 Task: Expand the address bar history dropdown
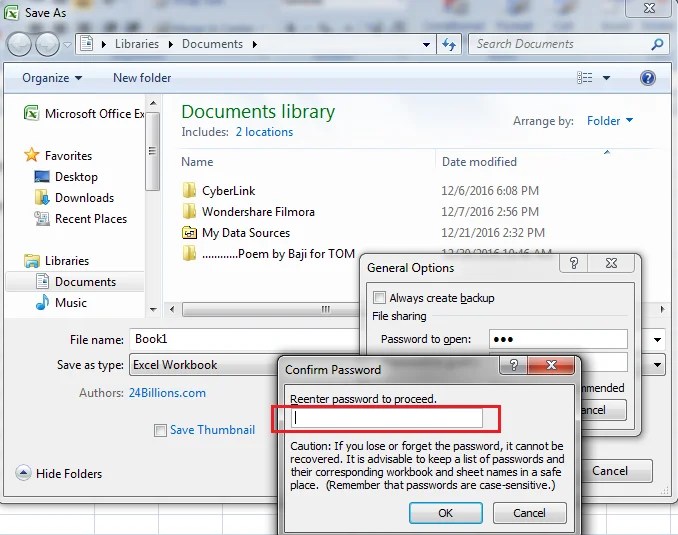[x=426, y=45]
